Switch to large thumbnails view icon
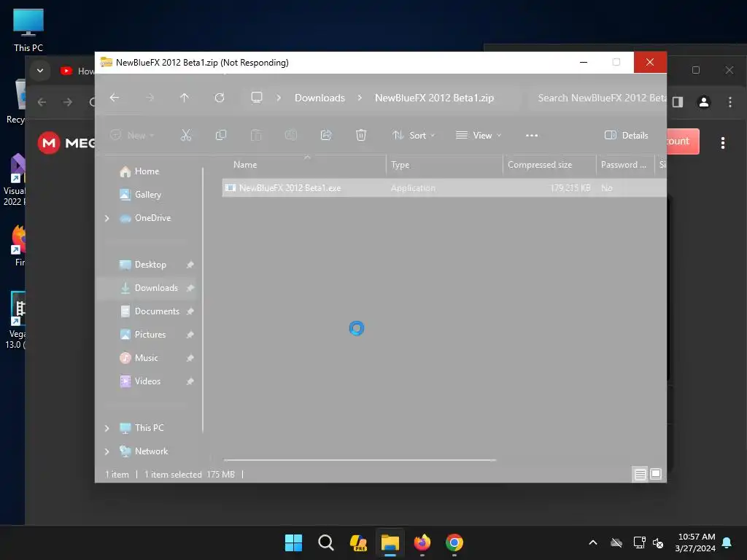Image resolution: width=747 pixels, height=560 pixels. pyautogui.click(x=656, y=474)
